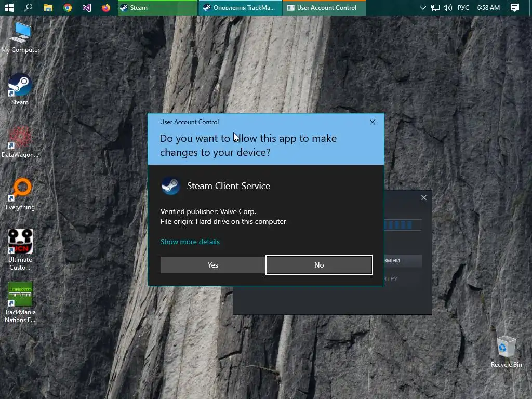Click User Account Control dialog title
This screenshot has width=532, height=399.
click(189, 122)
